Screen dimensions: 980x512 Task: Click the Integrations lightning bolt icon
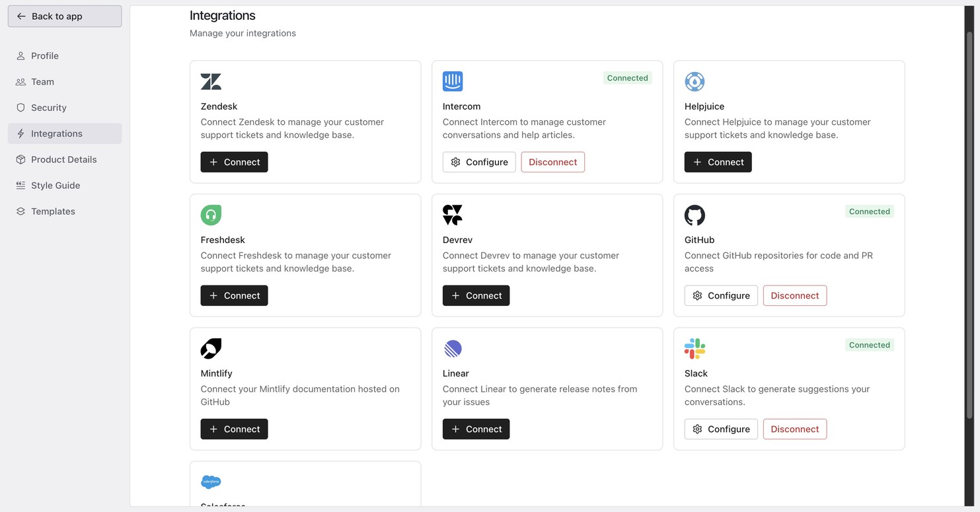coord(20,133)
